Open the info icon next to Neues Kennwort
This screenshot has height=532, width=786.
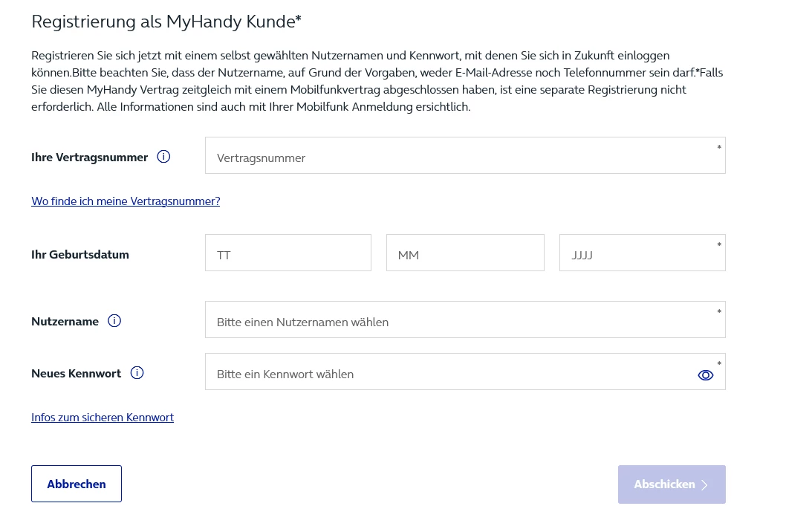click(137, 373)
